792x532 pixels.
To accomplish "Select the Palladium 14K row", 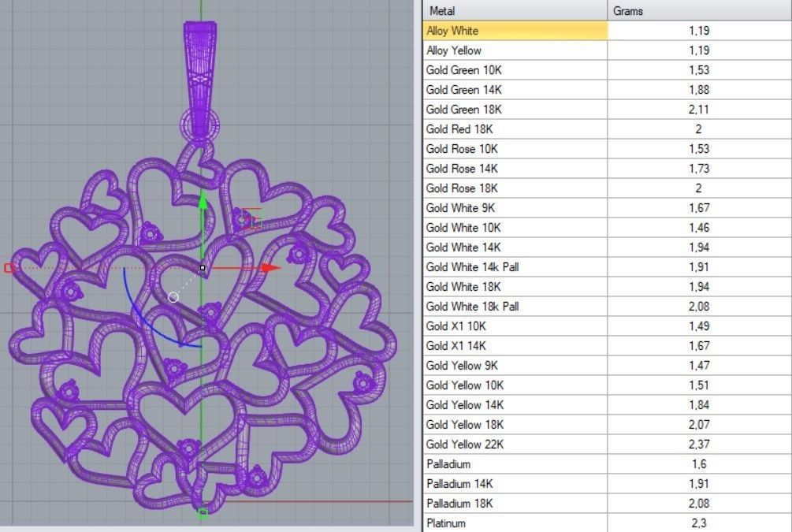I will click(x=607, y=484).
